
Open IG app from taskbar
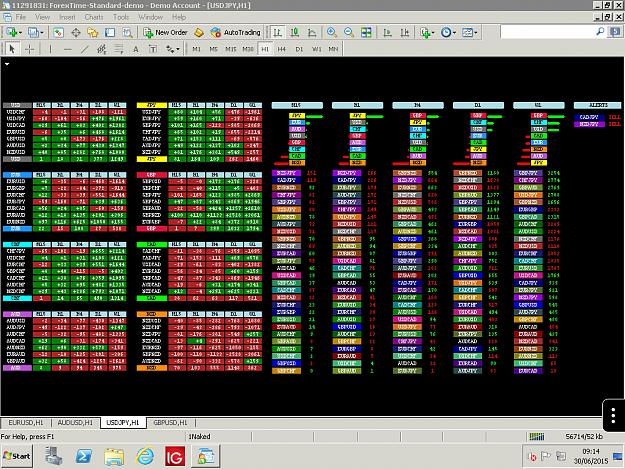[x=175, y=456]
